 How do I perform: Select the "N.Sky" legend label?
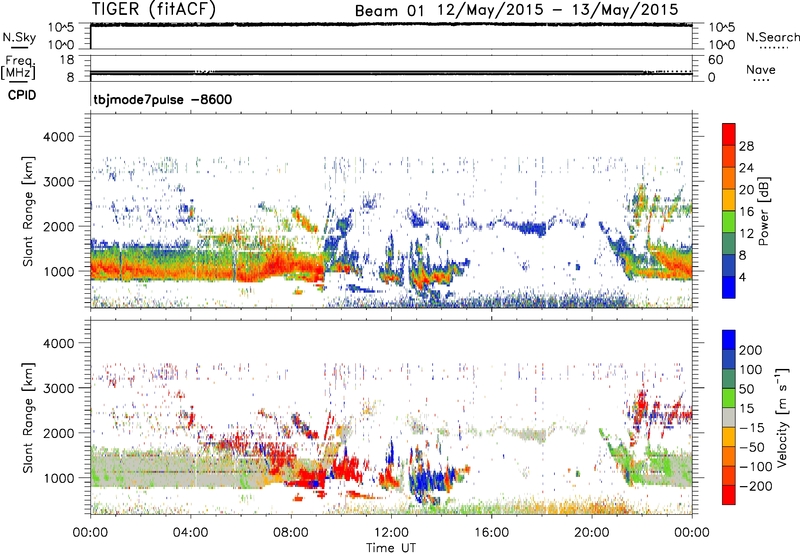19,37
